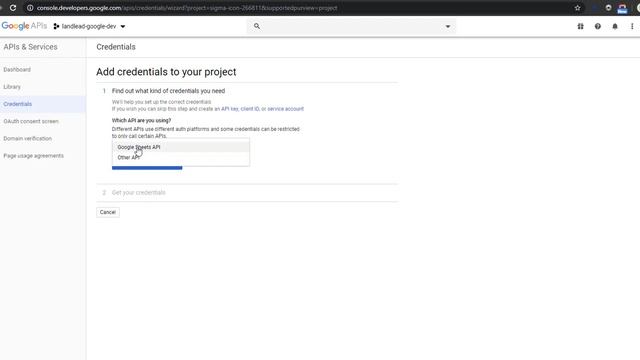The image size is (640, 360).
Task: Follow the client ID link
Action: pyautogui.click(x=250, y=109)
